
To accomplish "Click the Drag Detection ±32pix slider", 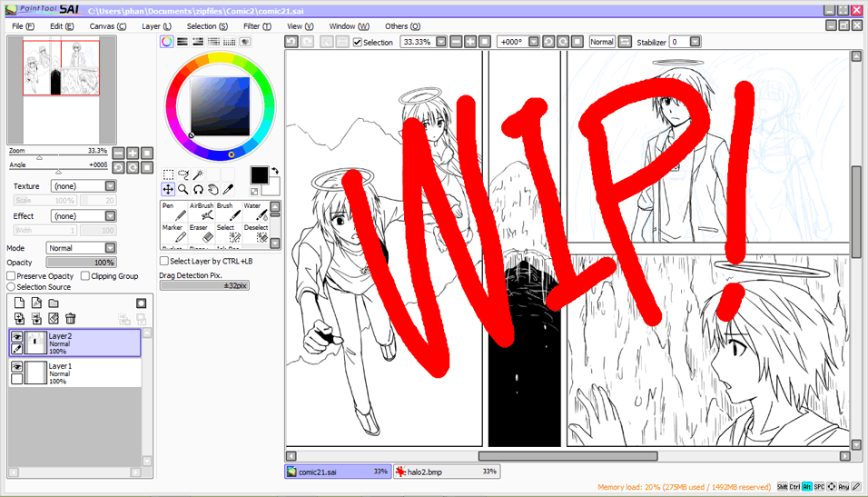I will click(x=205, y=286).
